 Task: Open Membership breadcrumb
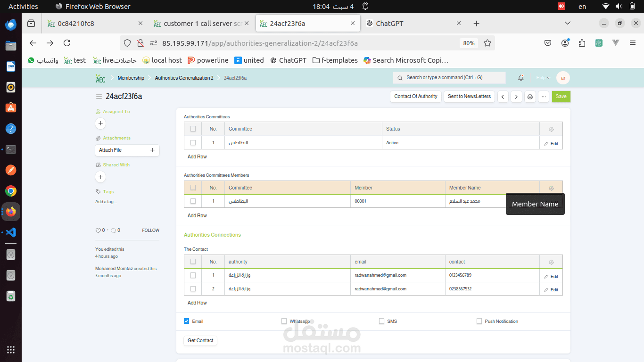131,78
